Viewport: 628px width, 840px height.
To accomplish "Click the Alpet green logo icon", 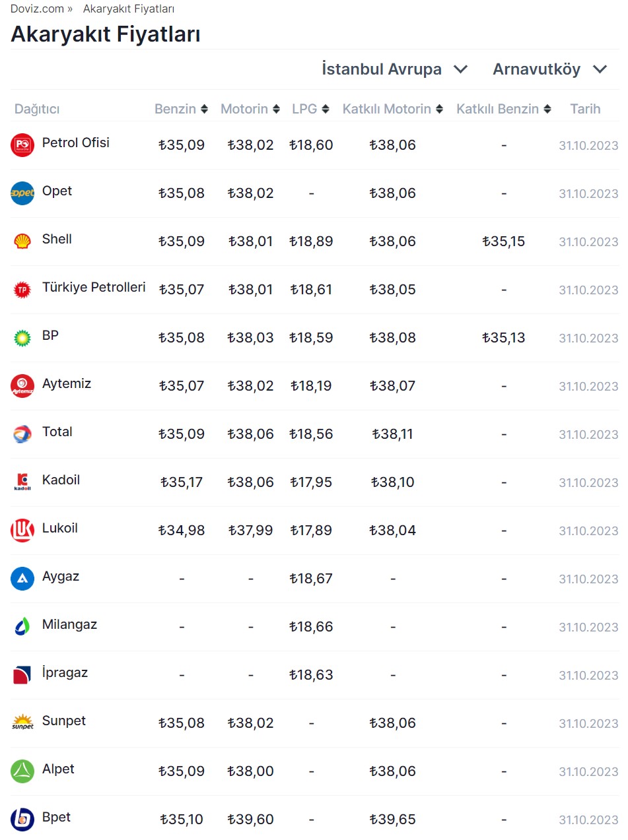I will click(x=22, y=771).
